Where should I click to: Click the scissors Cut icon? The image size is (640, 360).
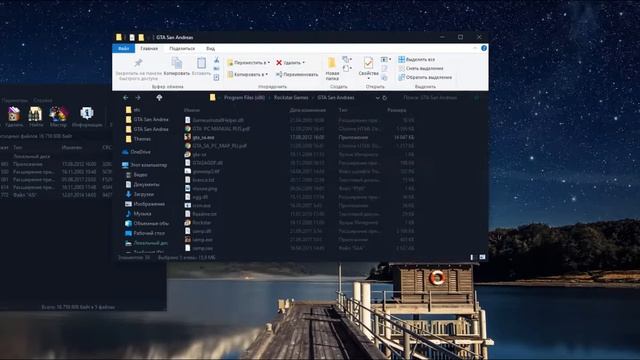[x=216, y=60]
